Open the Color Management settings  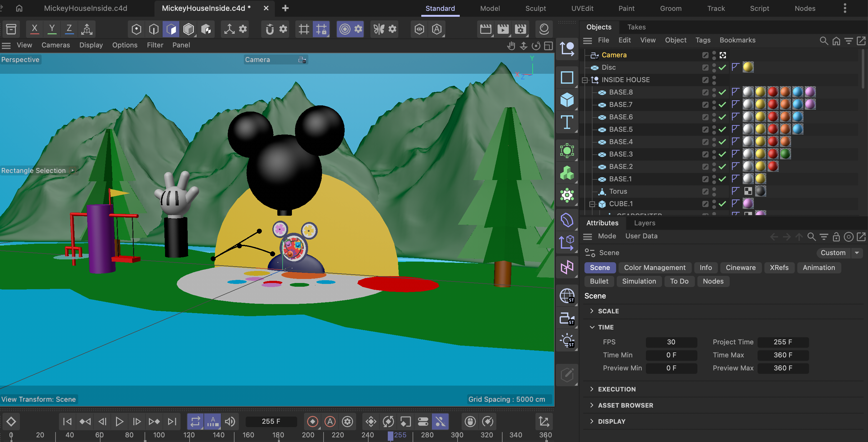[655, 267]
